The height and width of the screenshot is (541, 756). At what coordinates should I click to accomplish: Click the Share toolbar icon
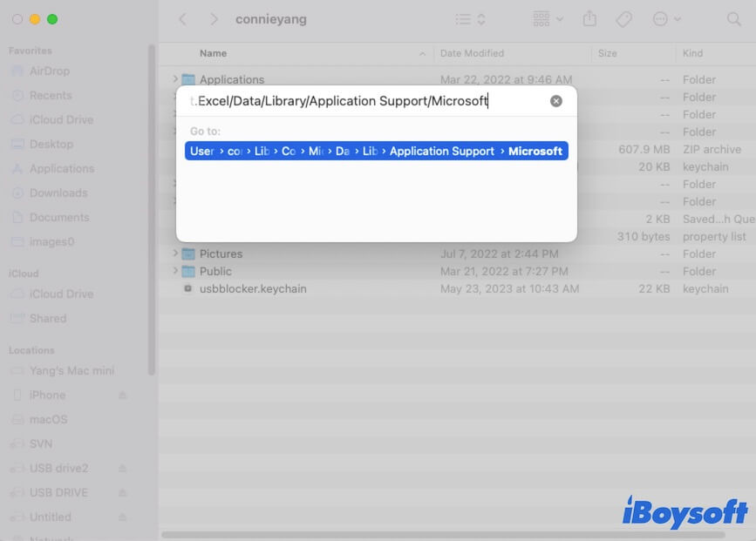click(x=589, y=19)
